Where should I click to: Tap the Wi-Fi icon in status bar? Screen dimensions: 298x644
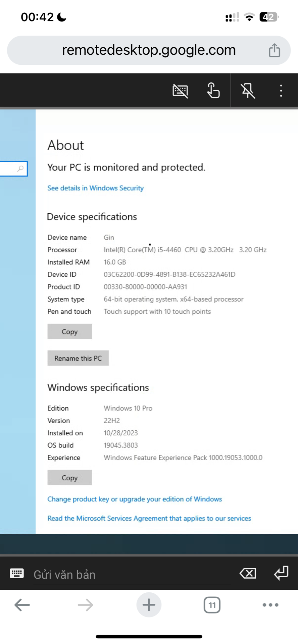249,17
